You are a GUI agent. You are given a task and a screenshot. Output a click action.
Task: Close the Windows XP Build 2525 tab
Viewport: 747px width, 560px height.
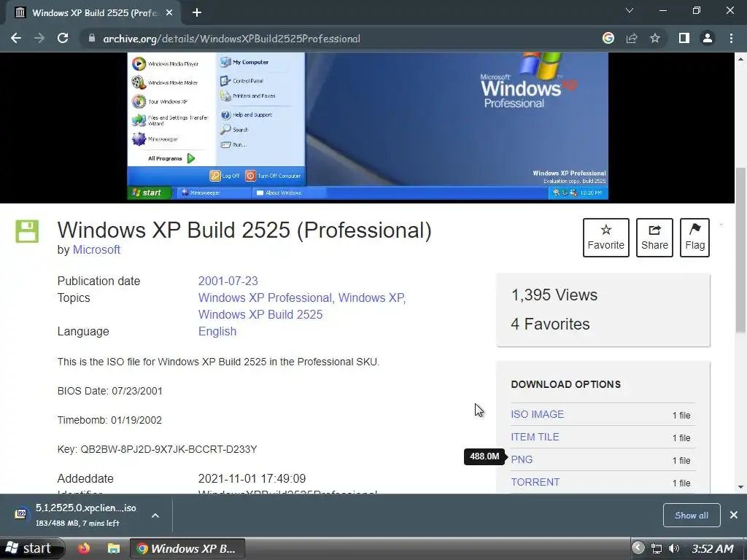coord(169,13)
